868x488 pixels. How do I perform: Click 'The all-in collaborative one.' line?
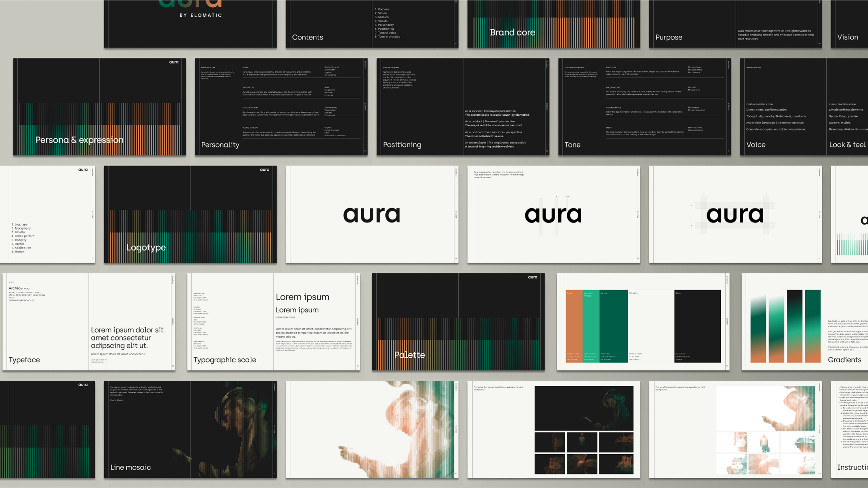point(485,136)
